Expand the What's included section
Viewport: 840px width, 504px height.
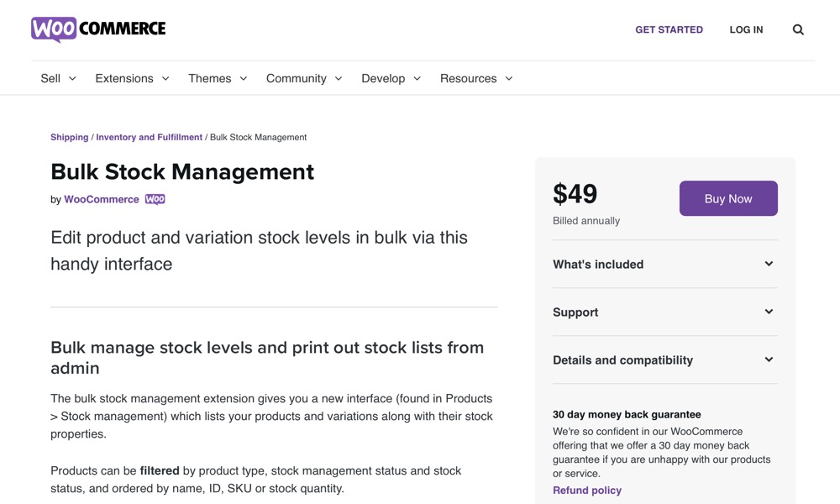(x=664, y=264)
